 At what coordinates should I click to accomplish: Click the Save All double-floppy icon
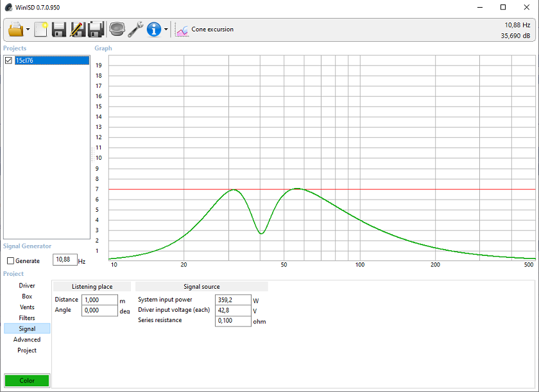pos(96,30)
